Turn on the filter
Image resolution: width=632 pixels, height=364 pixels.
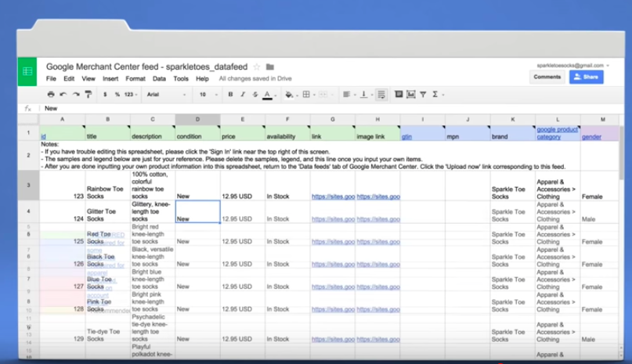pos(423,94)
